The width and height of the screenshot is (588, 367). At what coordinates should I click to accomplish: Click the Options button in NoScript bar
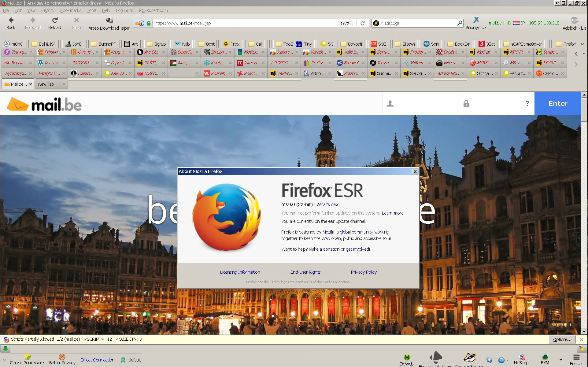click(x=562, y=339)
